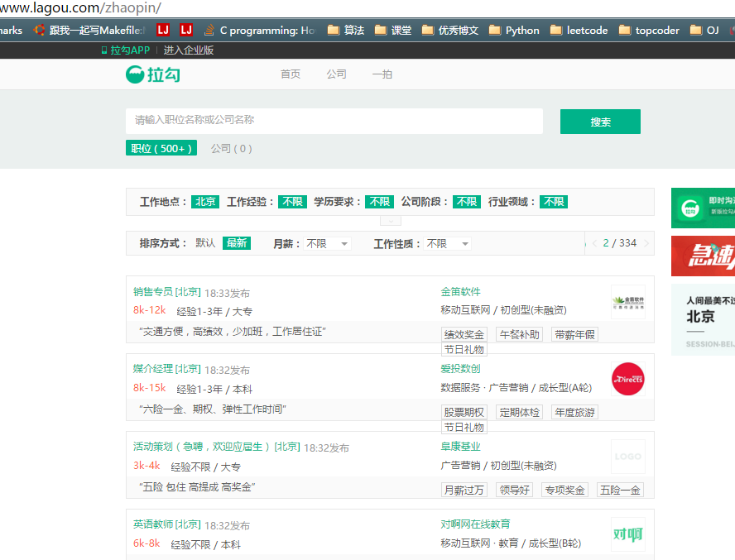
Task: Click the 北京 work location filter tag
Action: click(x=205, y=202)
